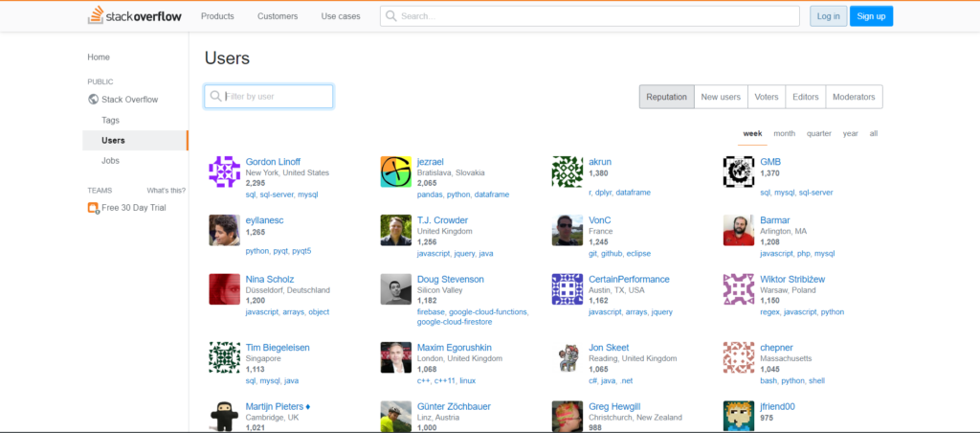Click the bash tag under chepner
This screenshot has width=980, height=433.
[768, 380]
